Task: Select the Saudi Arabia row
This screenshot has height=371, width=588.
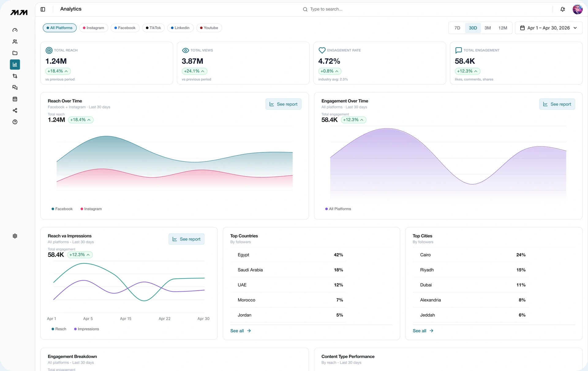Action: [288, 270]
